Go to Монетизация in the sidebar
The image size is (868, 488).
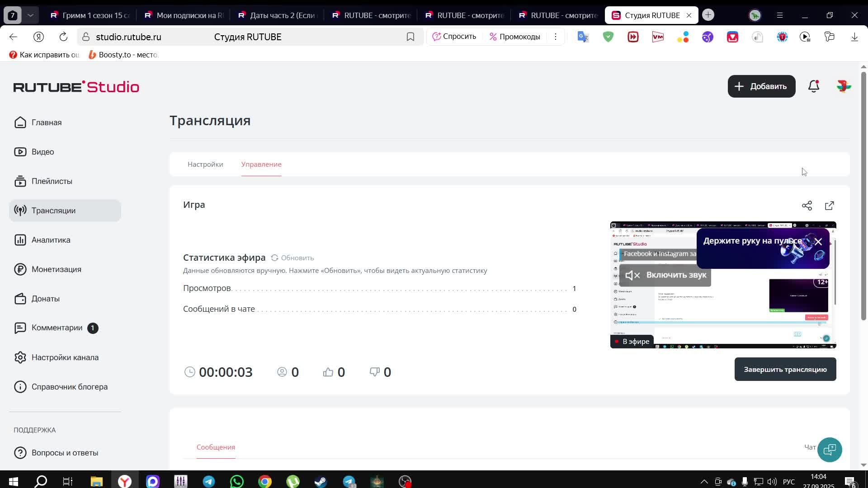tap(56, 269)
